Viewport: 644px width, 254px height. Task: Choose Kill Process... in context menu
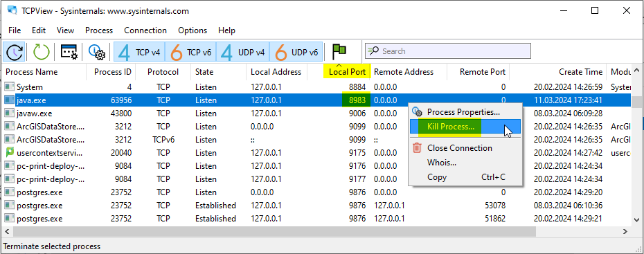(465, 127)
